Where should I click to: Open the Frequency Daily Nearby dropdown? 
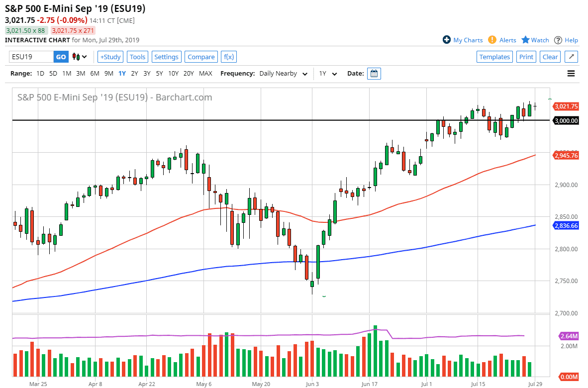pos(284,73)
